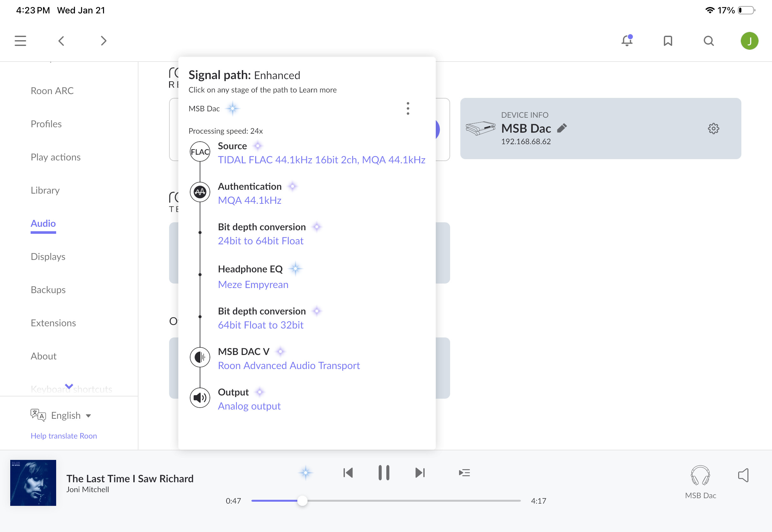Open MSB Dac device settings gear

tap(713, 128)
